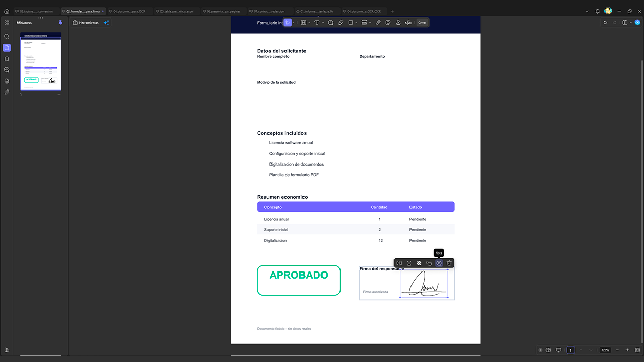Open the form fields panel icon
Screen dimensions: 644x362
point(7,81)
